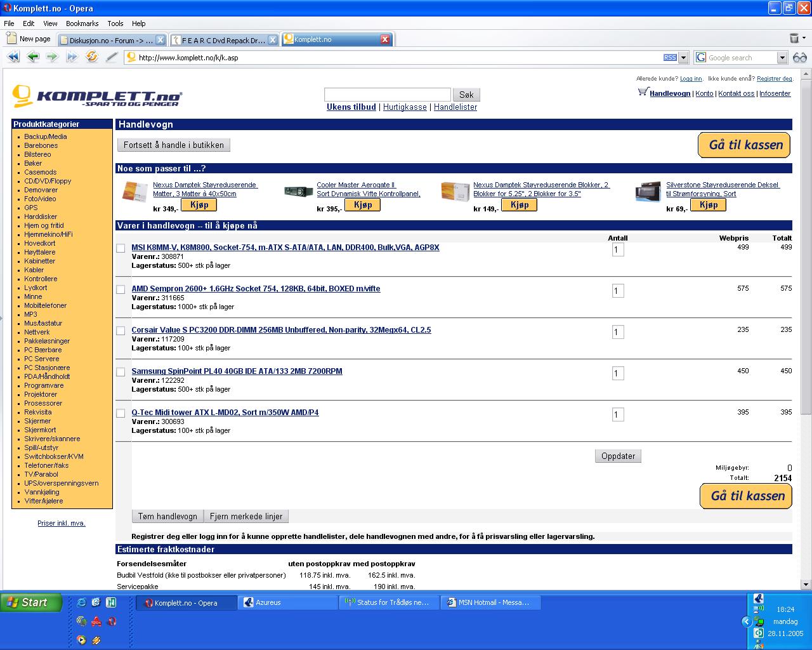Open the closed tabs trash can icon
The image size is (812, 650).
(794, 39)
